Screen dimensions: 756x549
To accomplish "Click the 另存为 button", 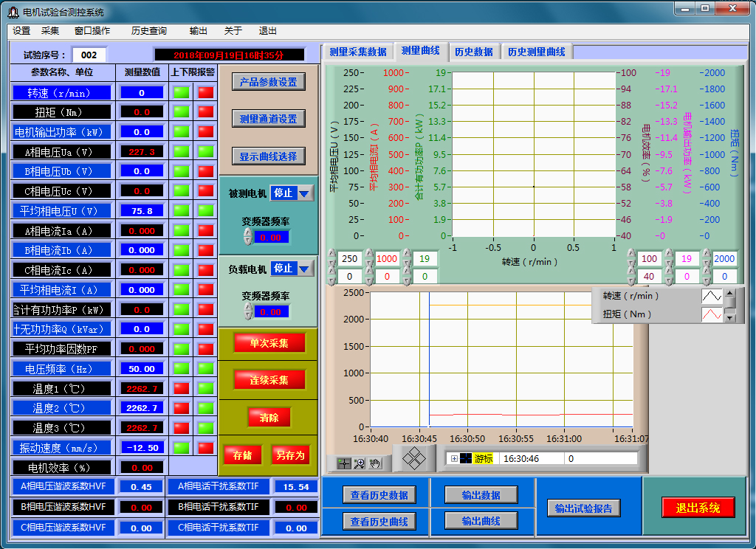I will click(290, 455).
